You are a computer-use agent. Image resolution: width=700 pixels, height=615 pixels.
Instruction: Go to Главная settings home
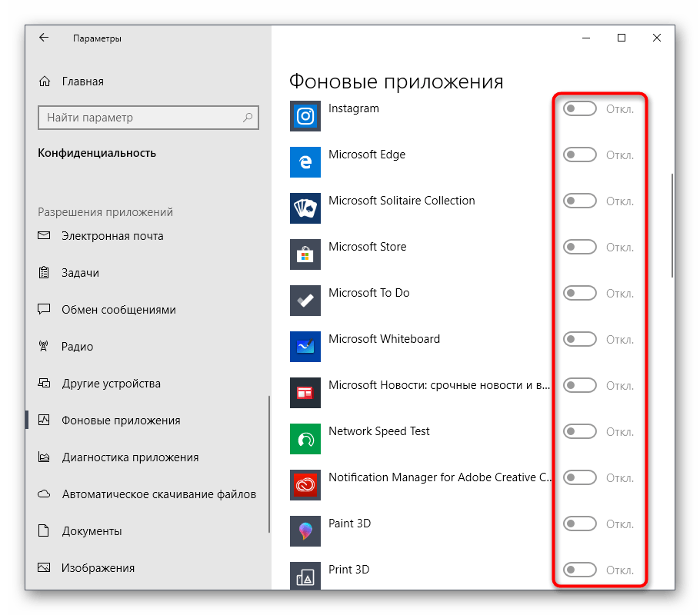tap(82, 81)
